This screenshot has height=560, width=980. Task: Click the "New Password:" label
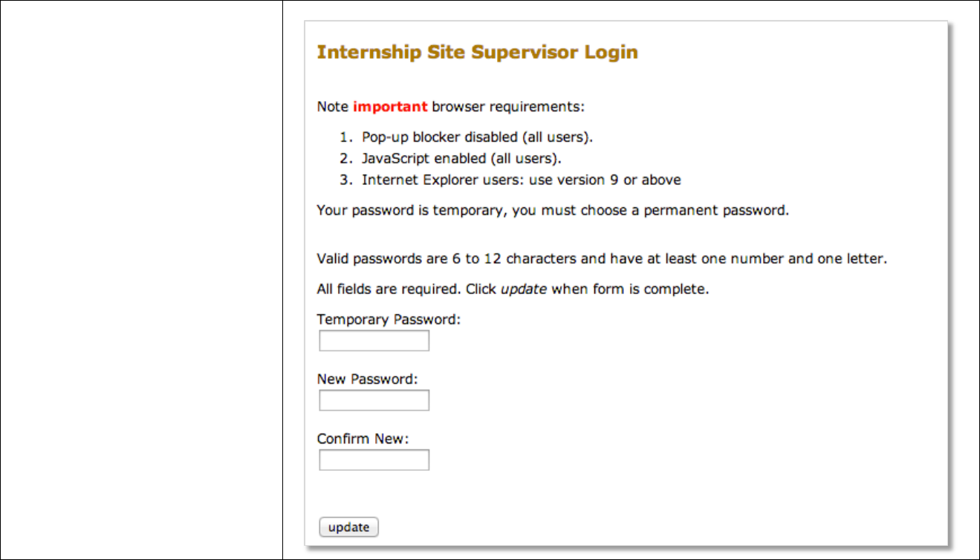[x=367, y=379]
